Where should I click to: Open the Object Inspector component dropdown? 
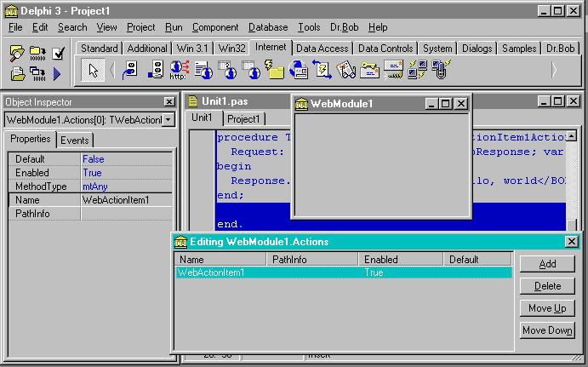168,120
